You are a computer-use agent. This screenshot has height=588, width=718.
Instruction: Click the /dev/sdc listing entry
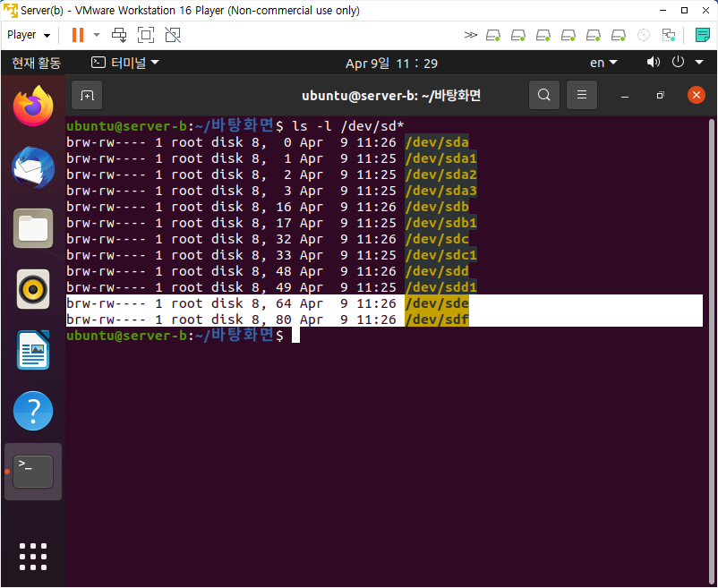coord(437,239)
